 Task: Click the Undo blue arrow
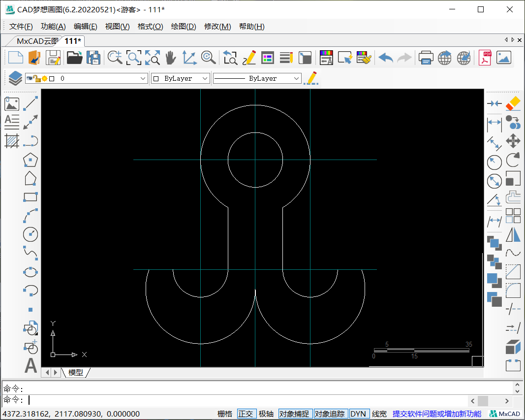coord(386,58)
